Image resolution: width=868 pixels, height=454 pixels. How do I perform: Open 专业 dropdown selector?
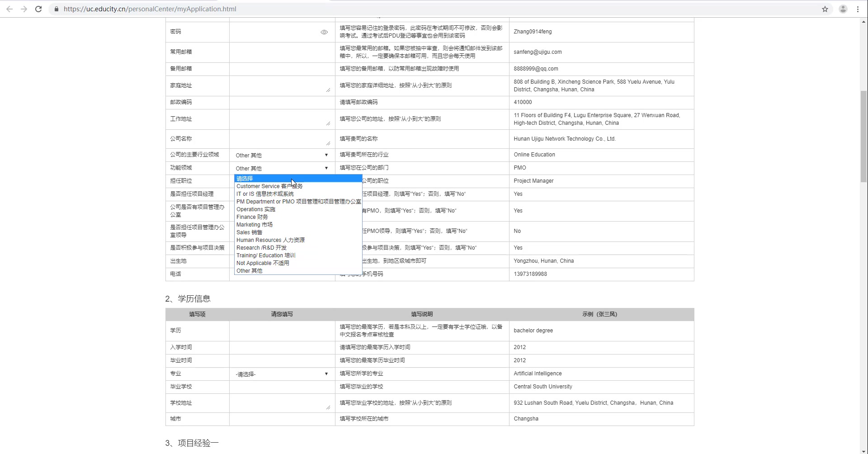point(282,374)
